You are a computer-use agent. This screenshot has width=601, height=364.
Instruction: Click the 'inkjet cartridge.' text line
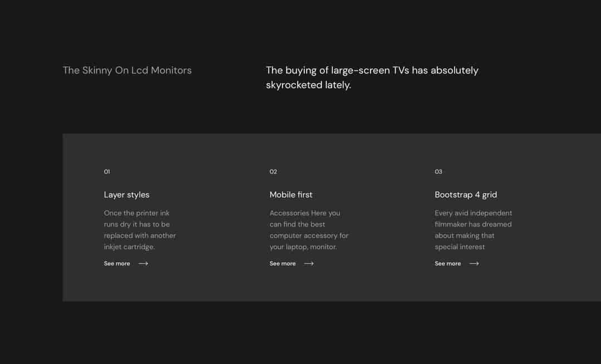click(129, 247)
